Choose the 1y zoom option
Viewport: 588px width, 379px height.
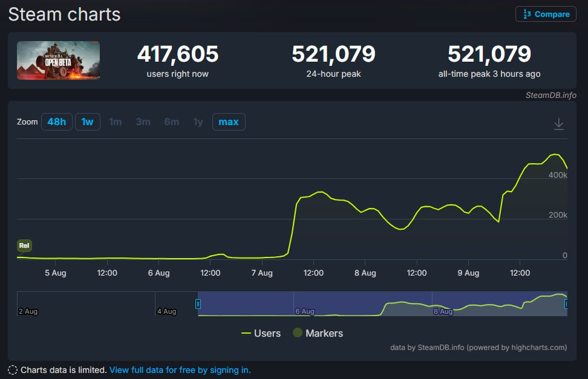198,122
